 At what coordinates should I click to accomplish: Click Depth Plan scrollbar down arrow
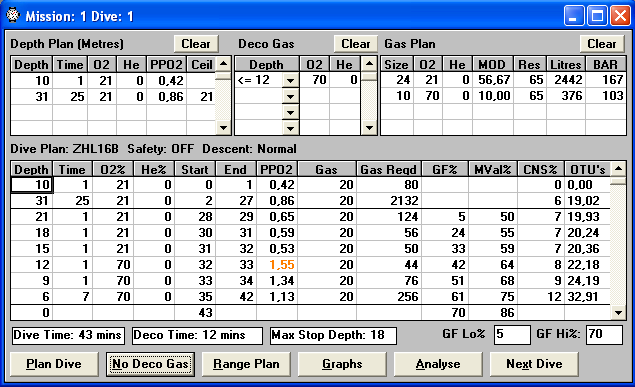223,128
